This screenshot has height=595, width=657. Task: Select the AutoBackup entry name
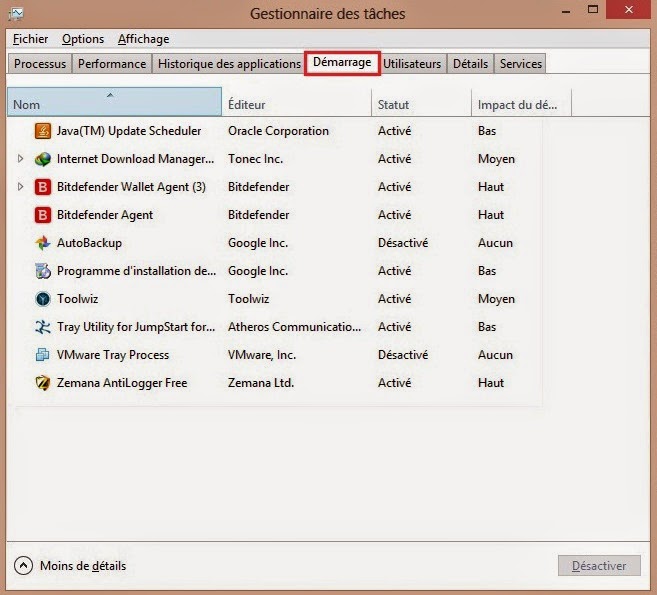coord(89,243)
